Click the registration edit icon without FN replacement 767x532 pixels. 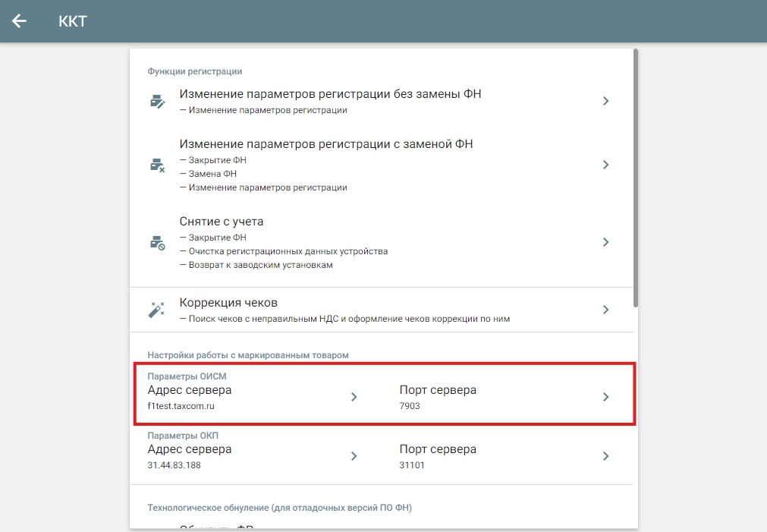coord(157,102)
